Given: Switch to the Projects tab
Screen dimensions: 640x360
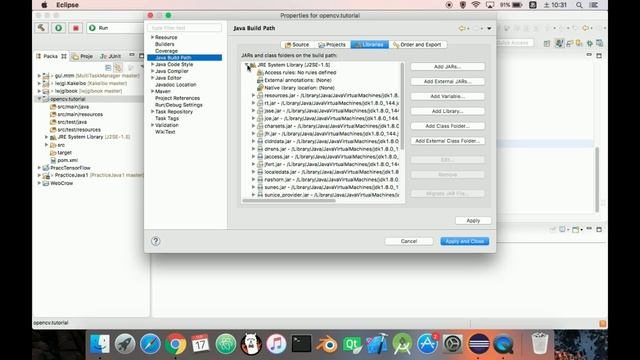Looking at the screenshot, I should click(332, 44).
